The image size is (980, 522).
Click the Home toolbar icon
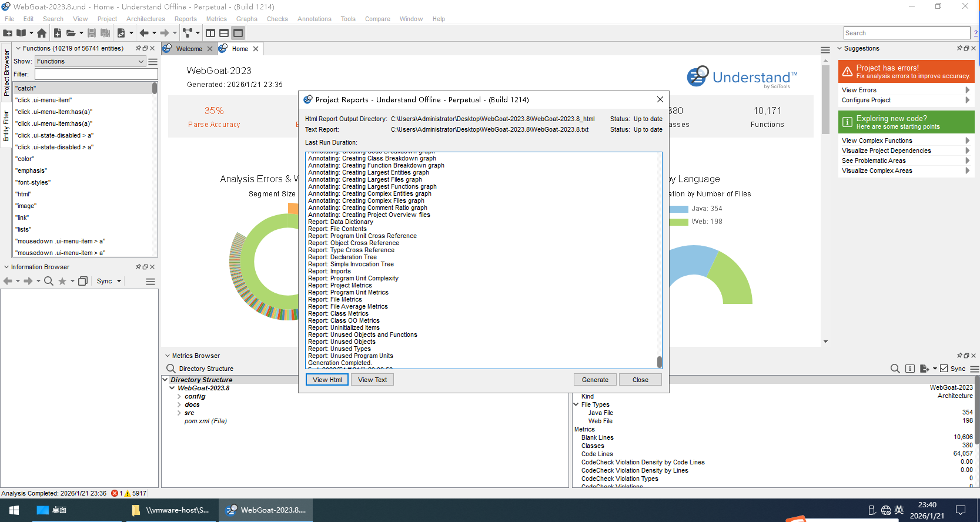click(x=42, y=33)
